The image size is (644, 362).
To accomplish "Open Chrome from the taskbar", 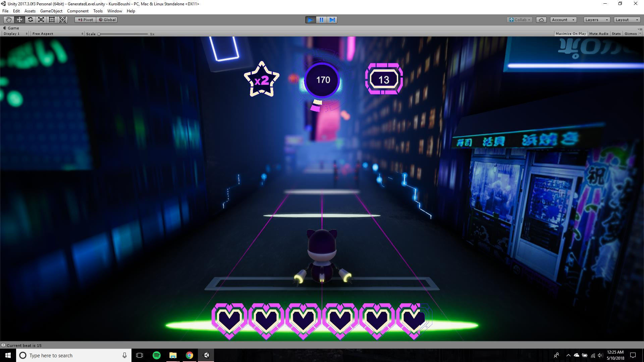I will coord(190,355).
